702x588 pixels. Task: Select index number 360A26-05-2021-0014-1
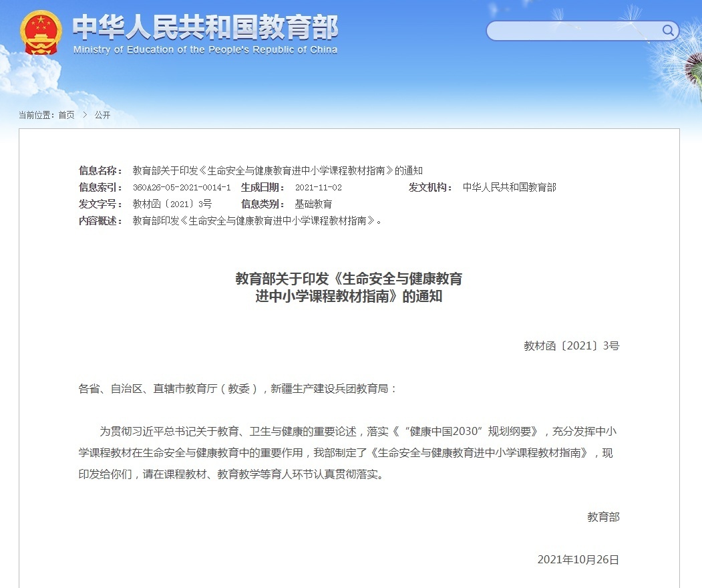coord(182,188)
